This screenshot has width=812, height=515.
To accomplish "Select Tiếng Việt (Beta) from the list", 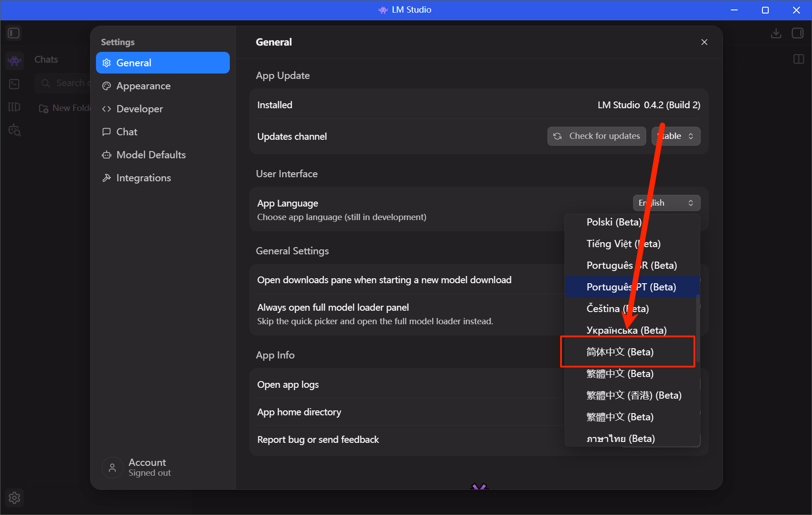I will (632, 244).
